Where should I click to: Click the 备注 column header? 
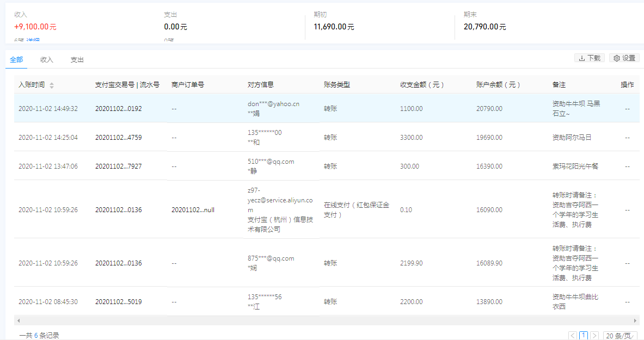click(x=559, y=85)
